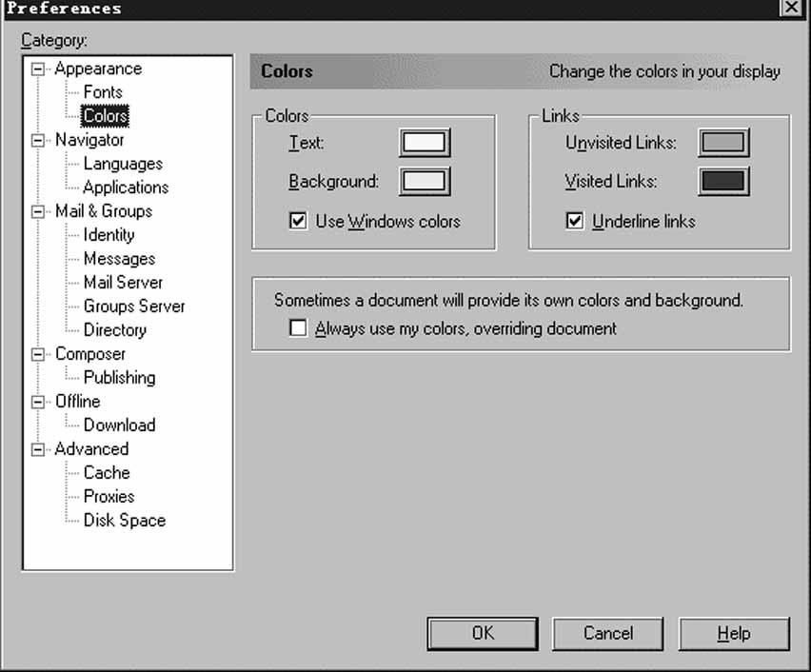Select the Offline tree item

point(78,402)
